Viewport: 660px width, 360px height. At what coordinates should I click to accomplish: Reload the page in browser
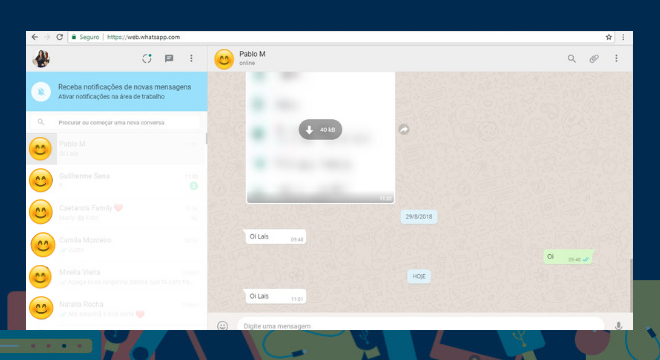pos(59,37)
